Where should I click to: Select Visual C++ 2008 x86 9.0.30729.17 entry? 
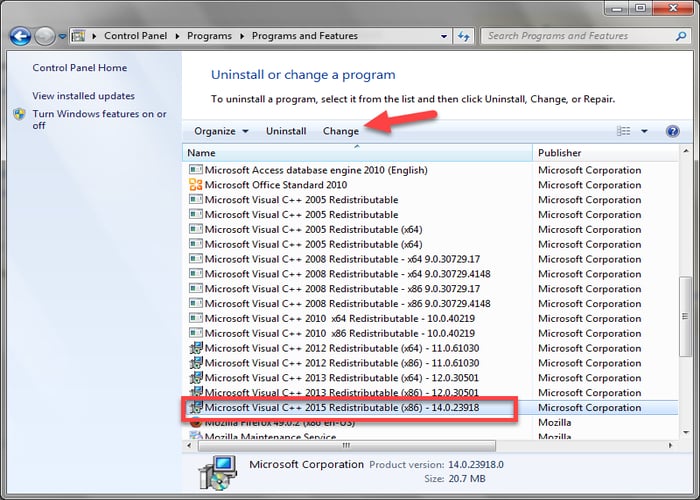point(342,289)
